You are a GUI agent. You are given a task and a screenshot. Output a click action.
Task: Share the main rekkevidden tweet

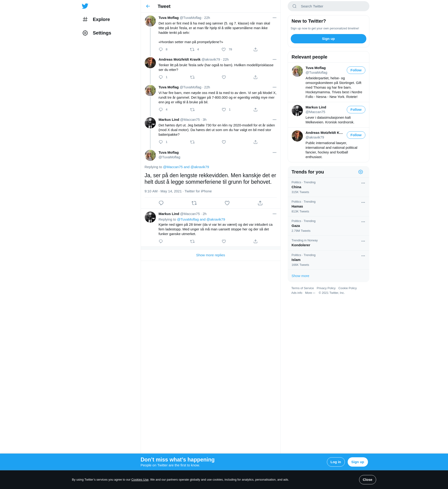coord(260,203)
